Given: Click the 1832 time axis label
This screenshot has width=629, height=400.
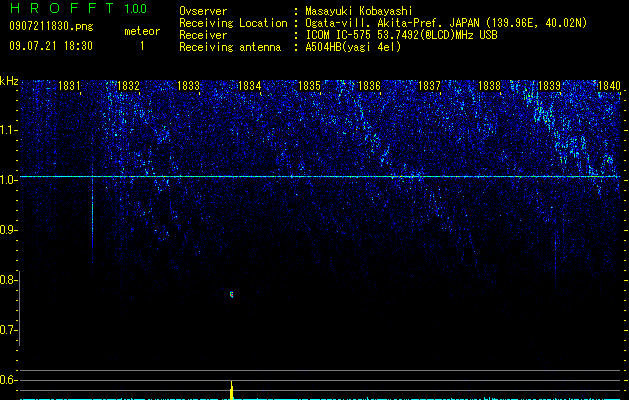Looking at the screenshot, I should tap(128, 86).
